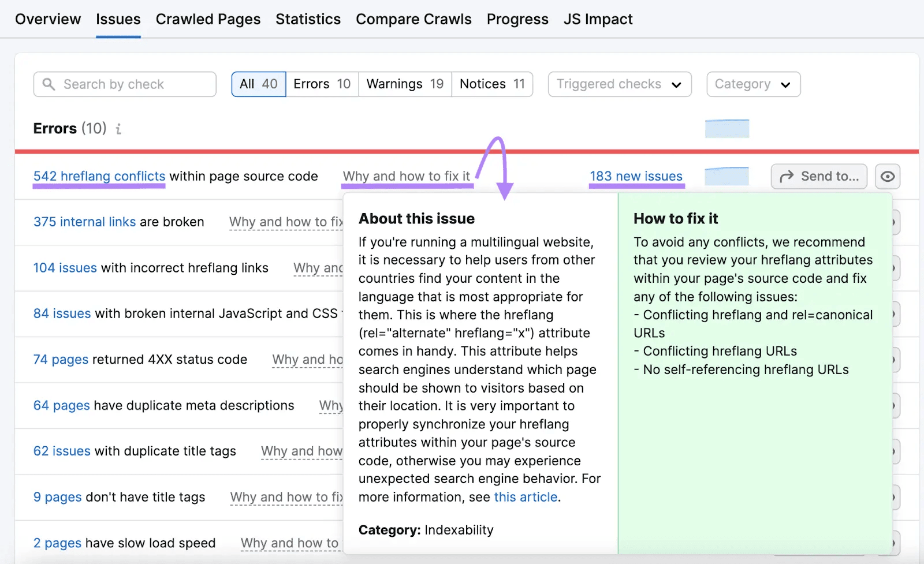Click the info icon next to Errors heading
Viewport: 924px width, 564px height.
[118, 129]
